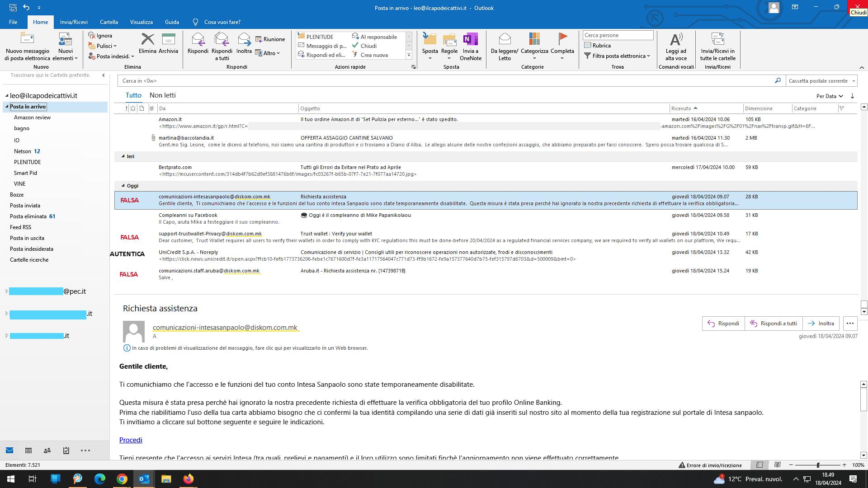868x488 pixels.
Task: Open Filtra posta elettronica dropdown
Action: point(617,56)
